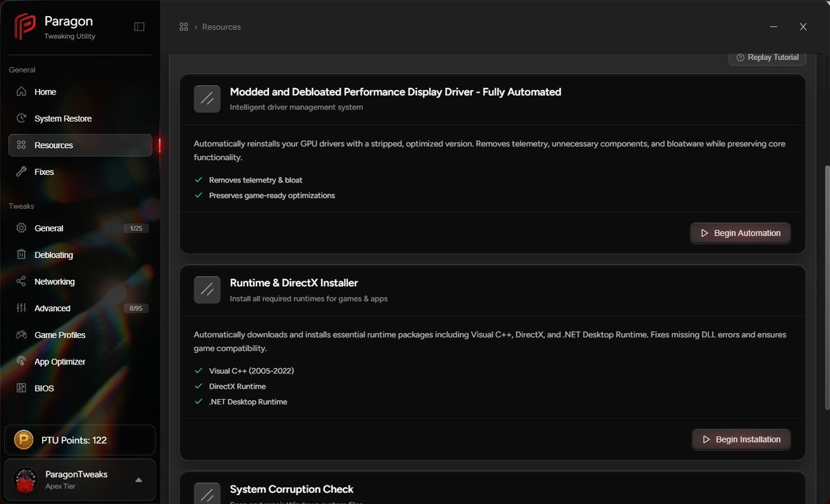This screenshot has width=830, height=504.
Task: Click 'Preserves game-ready optimizations' text
Action: (x=272, y=196)
